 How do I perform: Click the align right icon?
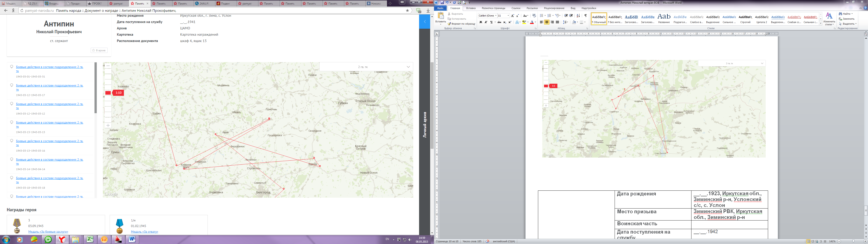point(552,22)
